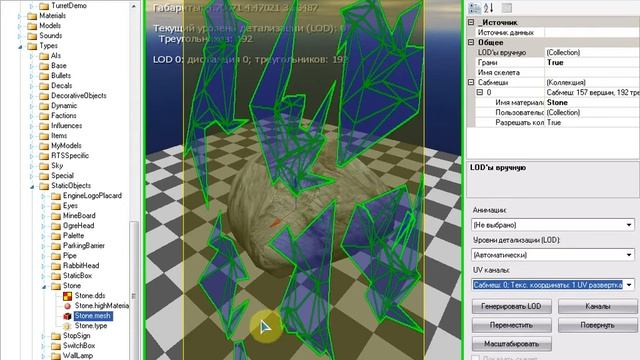Collapse the _Источник property category
This screenshot has width=640, height=360.
(471, 22)
